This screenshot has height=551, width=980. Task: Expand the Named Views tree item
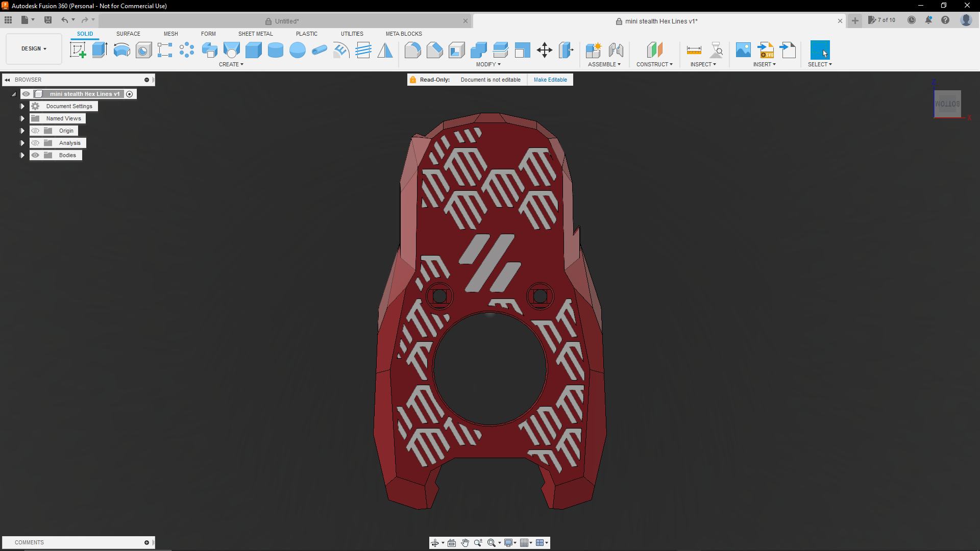(22, 118)
